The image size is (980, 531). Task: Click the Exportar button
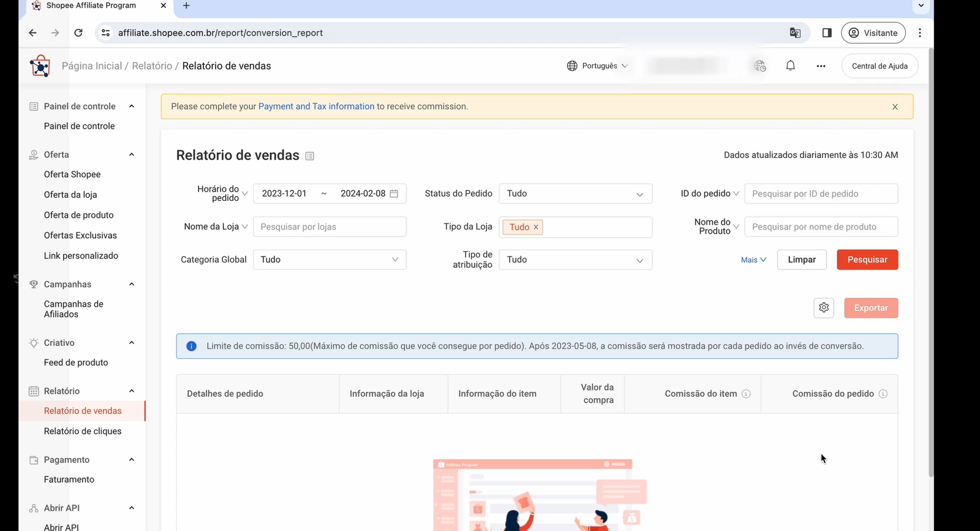871,308
